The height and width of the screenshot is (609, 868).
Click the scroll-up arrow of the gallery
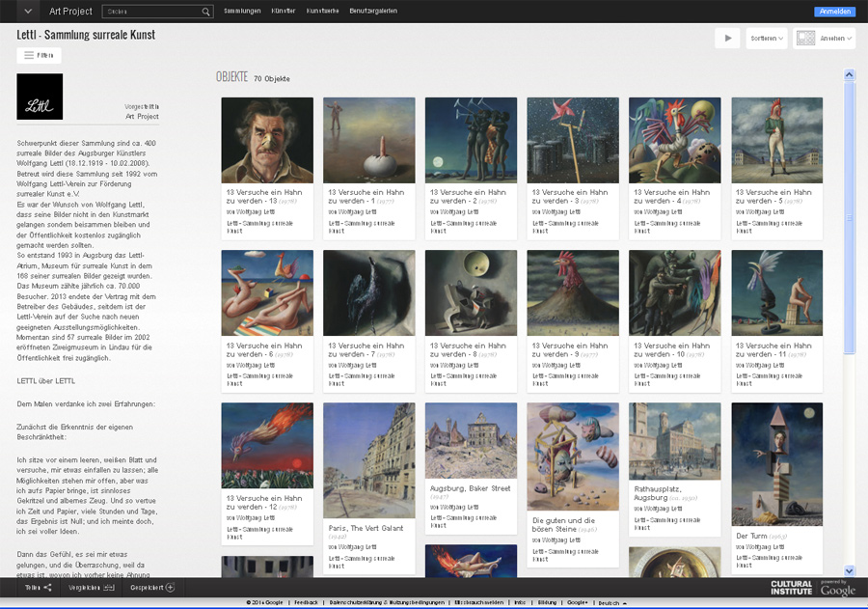tap(849, 75)
